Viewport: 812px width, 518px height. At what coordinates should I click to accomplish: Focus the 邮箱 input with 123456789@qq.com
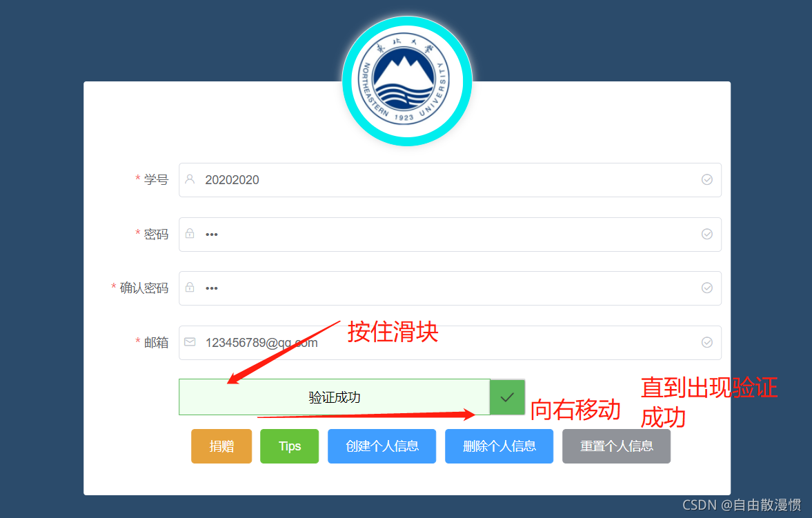(450, 342)
